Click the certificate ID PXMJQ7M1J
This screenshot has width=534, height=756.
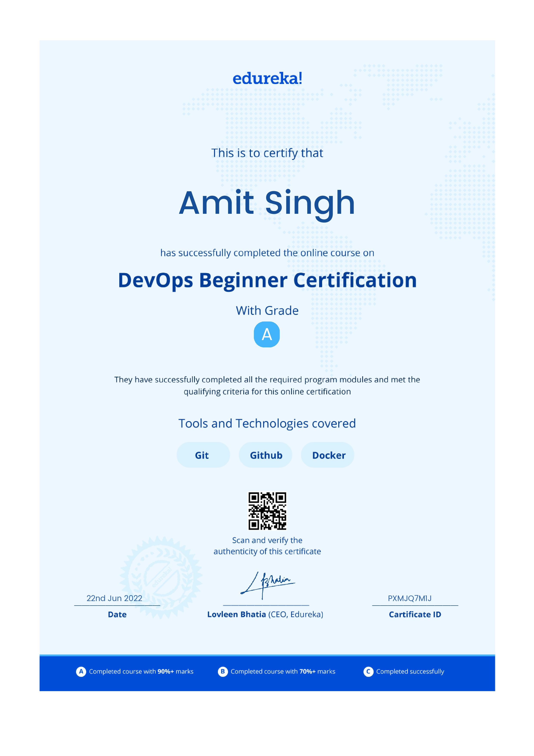pos(409,598)
